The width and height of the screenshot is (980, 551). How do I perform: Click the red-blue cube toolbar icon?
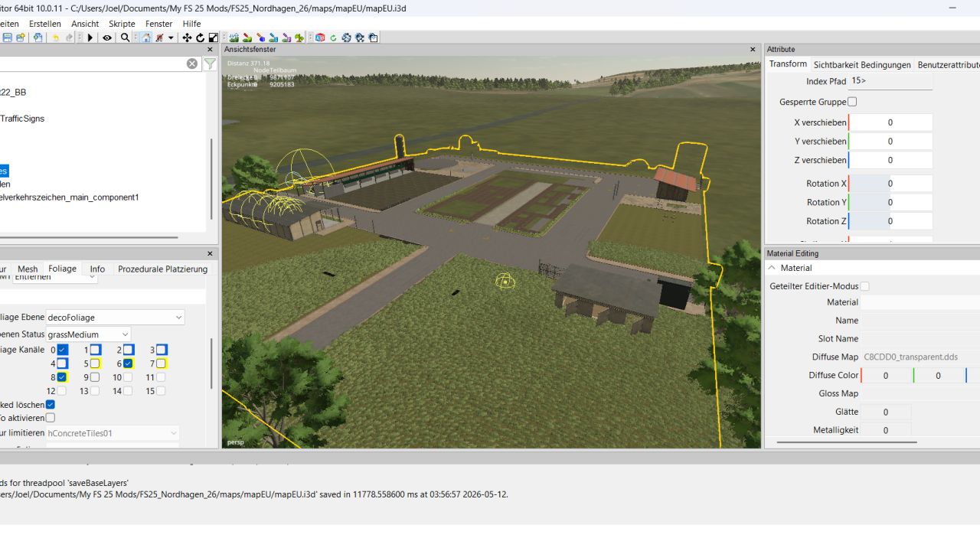coord(320,37)
